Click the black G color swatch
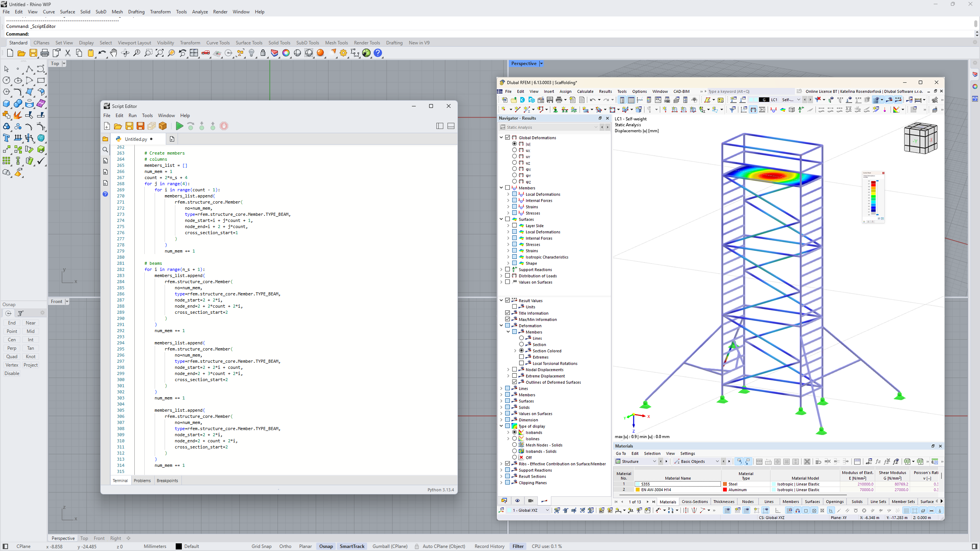The height and width of the screenshot is (551, 980). [764, 99]
